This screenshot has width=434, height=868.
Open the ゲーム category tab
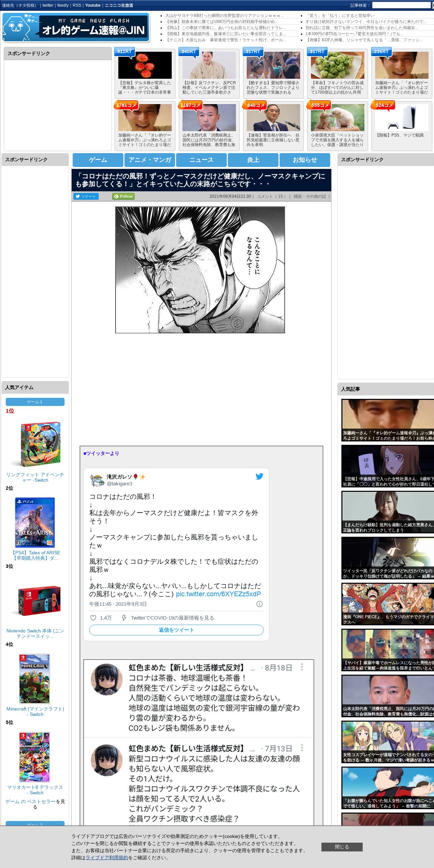tap(98, 160)
